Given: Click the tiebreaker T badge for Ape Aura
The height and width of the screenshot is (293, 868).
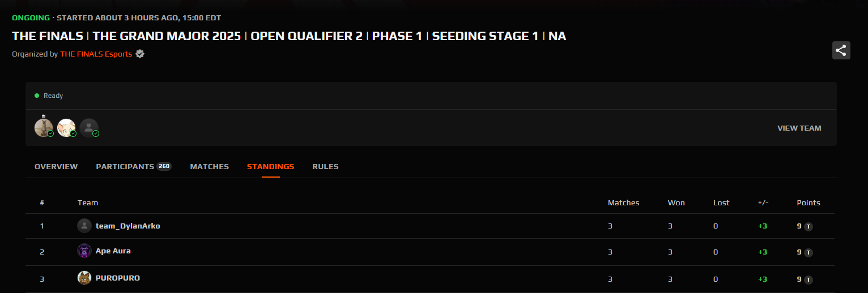Looking at the screenshot, I should [809, 252].
